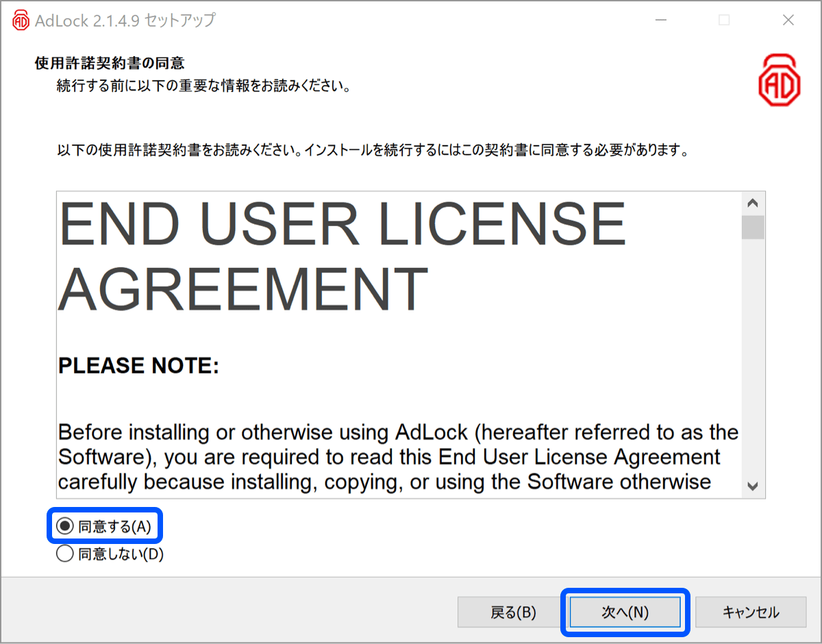Go back with the 戻る(B) button

tap(513, 612)
